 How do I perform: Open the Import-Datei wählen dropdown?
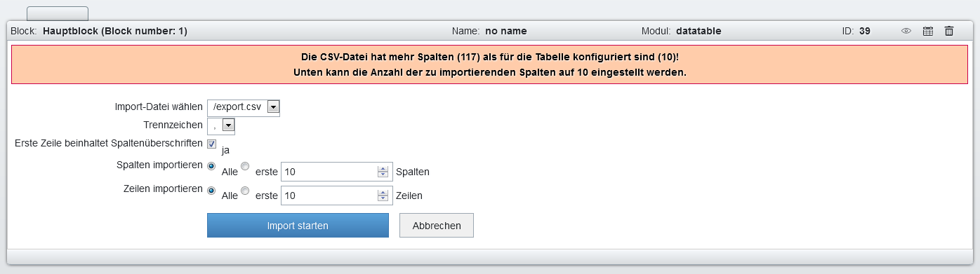pyautogui.click(x=244, y=107)
